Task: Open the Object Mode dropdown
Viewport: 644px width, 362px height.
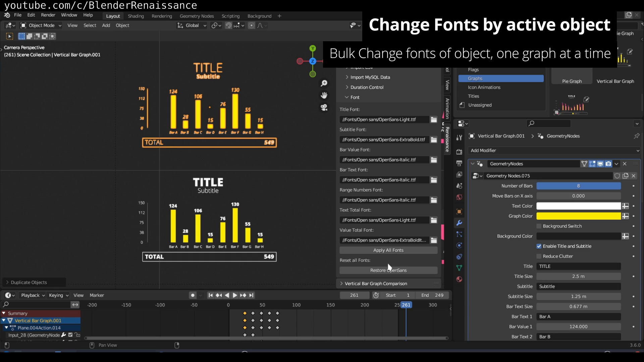Action: (x=40, y=25)
